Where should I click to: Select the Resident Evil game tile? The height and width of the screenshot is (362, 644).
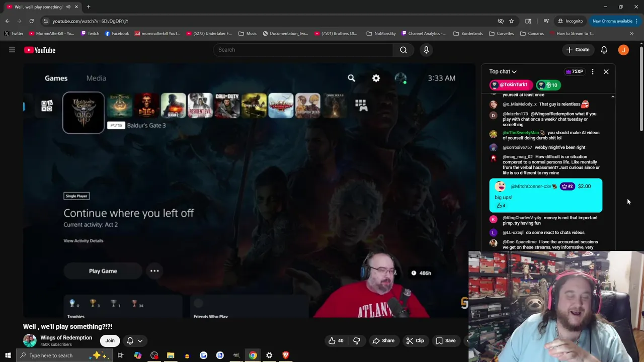[x=200, y=105]
